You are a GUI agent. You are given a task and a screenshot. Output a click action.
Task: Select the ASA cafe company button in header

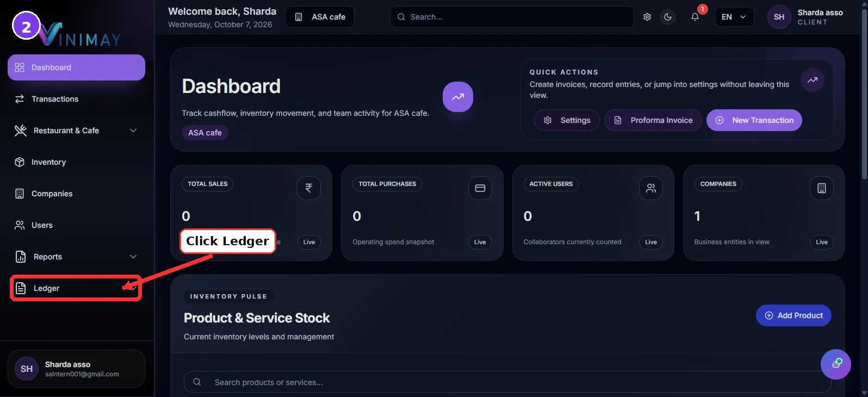coord(320,17)
